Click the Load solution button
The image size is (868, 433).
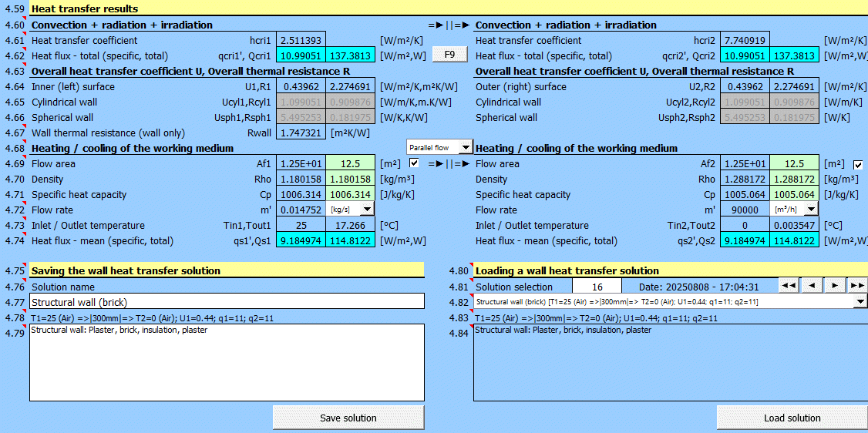792,418
